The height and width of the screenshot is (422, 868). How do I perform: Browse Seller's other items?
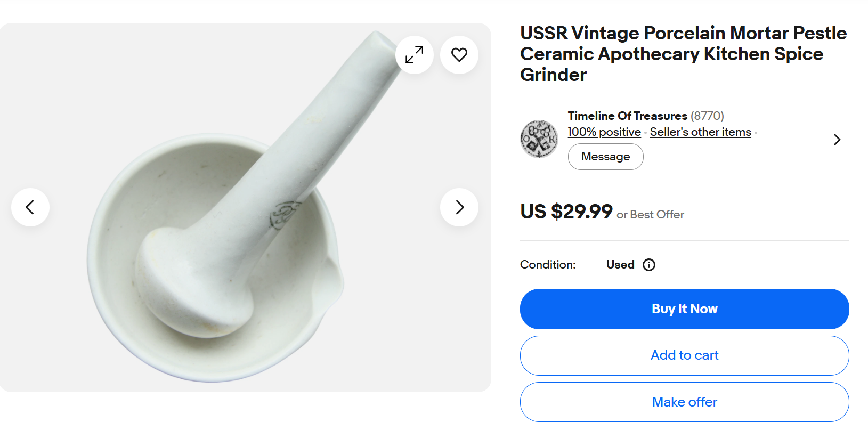point(701,132)
